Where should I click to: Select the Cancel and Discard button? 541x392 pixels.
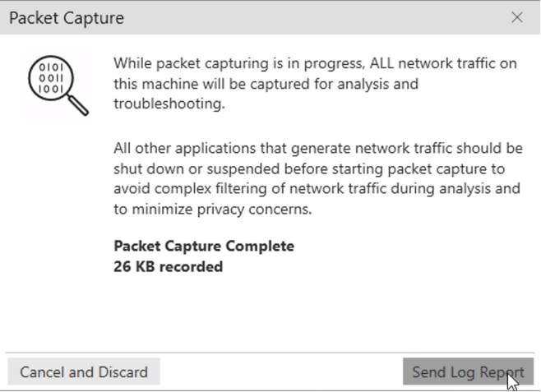(84, 371)
